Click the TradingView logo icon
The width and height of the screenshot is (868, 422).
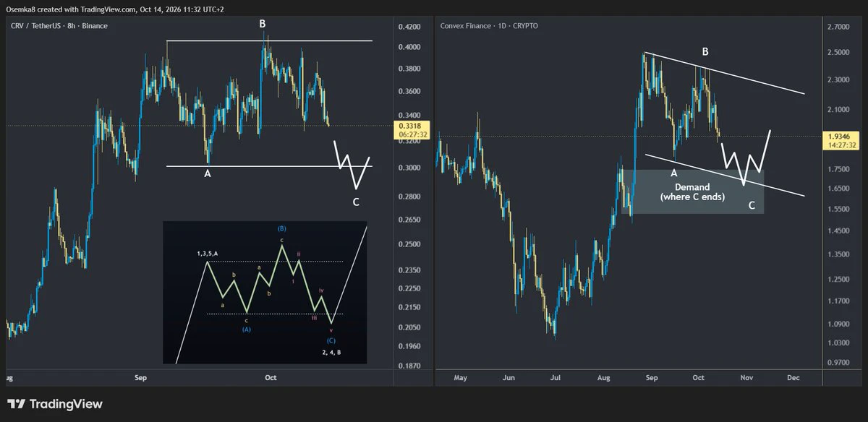(x=16, y=404)
